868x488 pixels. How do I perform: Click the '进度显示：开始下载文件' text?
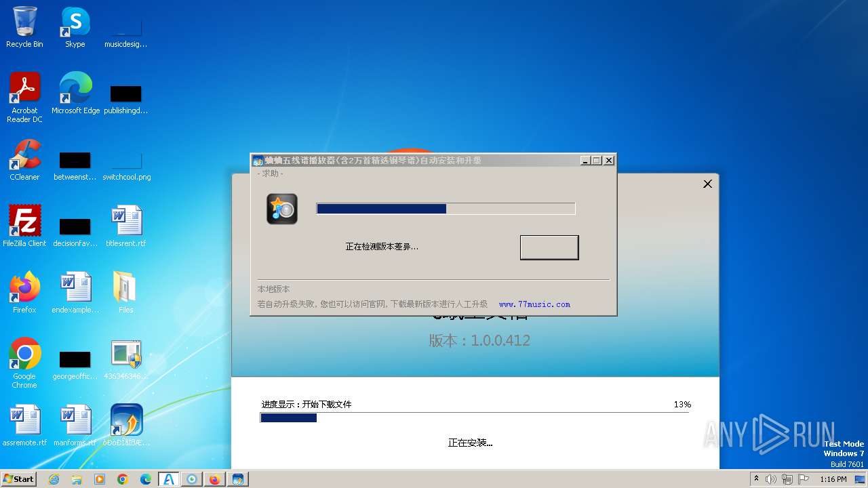pos(307,405)
